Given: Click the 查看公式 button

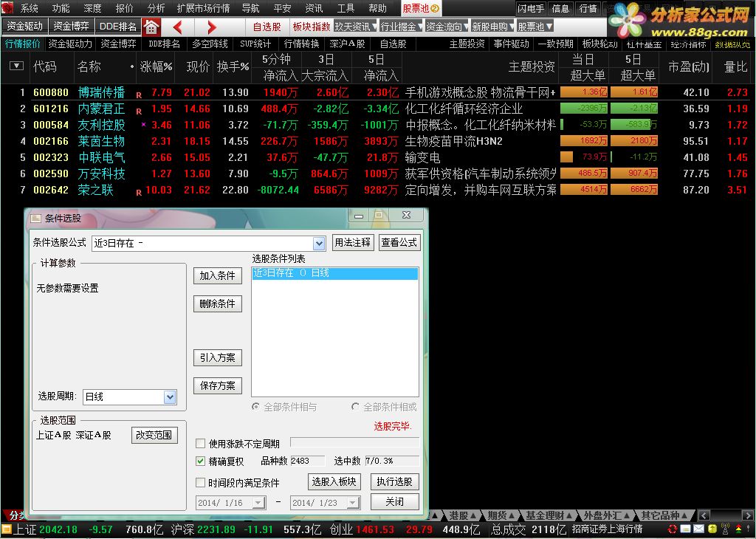Looking at the screenshot, I should tap(399, 242).
